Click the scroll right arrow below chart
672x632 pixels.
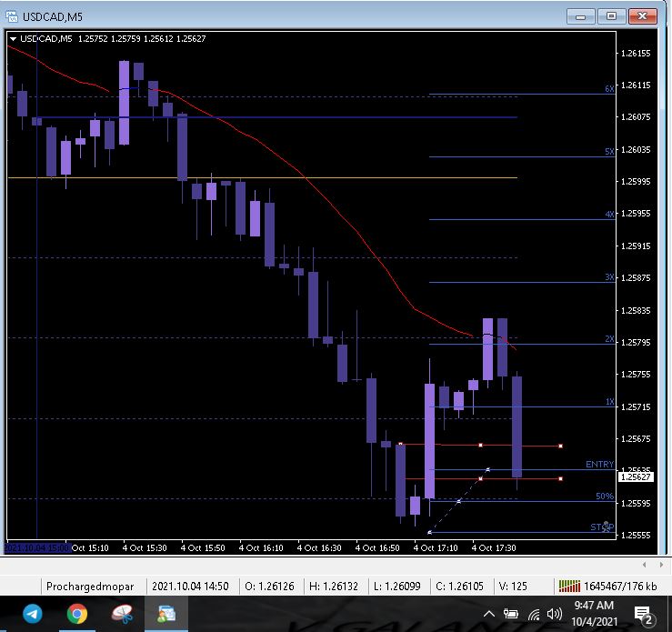(662, 565)
